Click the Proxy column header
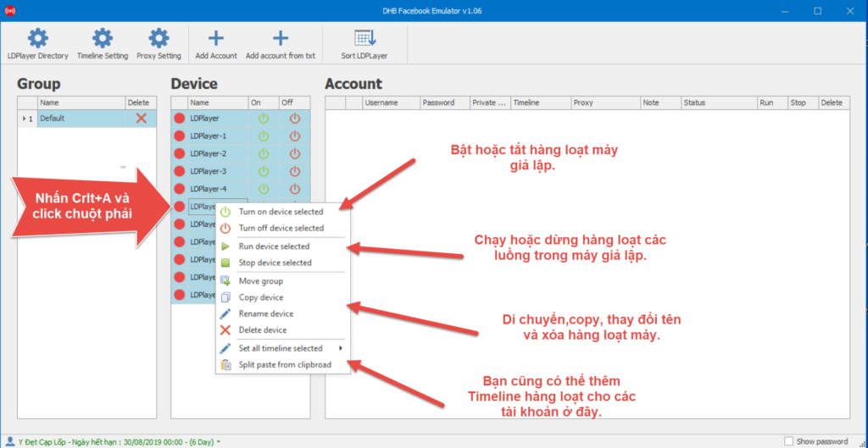The image size is (868, 448). point(605,102)
